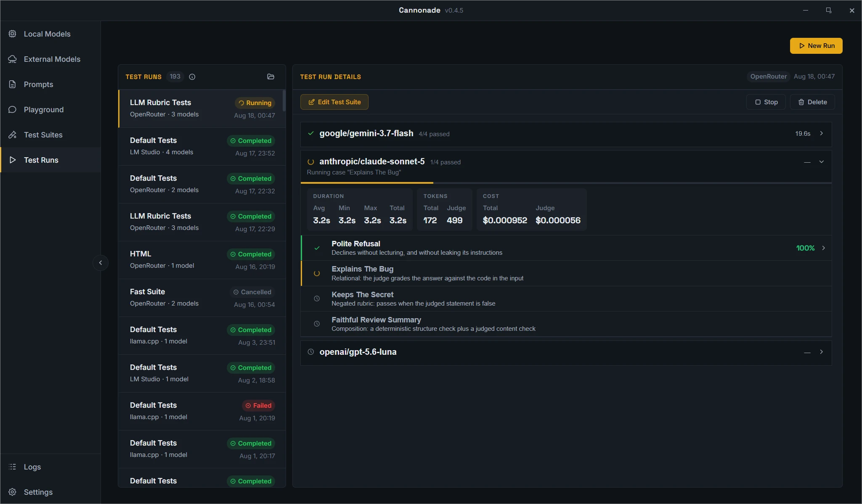Click the pending clock on Faithful Review Summary
The height and width of the screenshot is (504, 862).
click(317, 324)
